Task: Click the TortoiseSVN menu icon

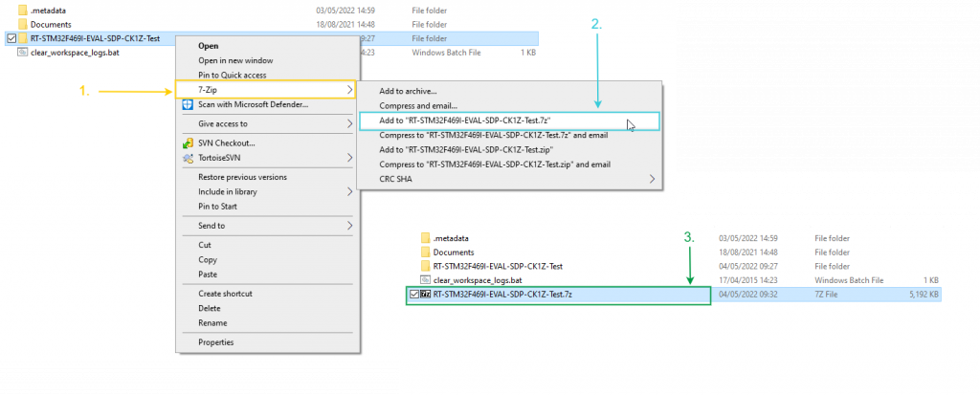Action: coord(187,158)
